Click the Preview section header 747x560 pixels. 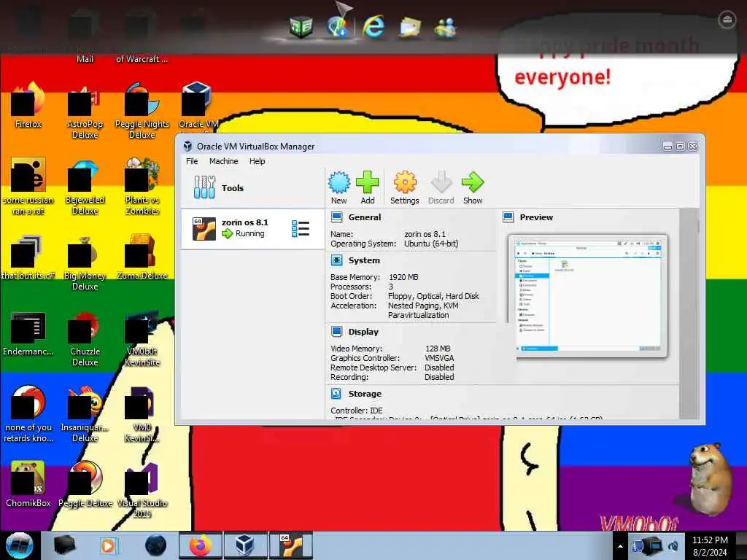(x=536, y=217)
